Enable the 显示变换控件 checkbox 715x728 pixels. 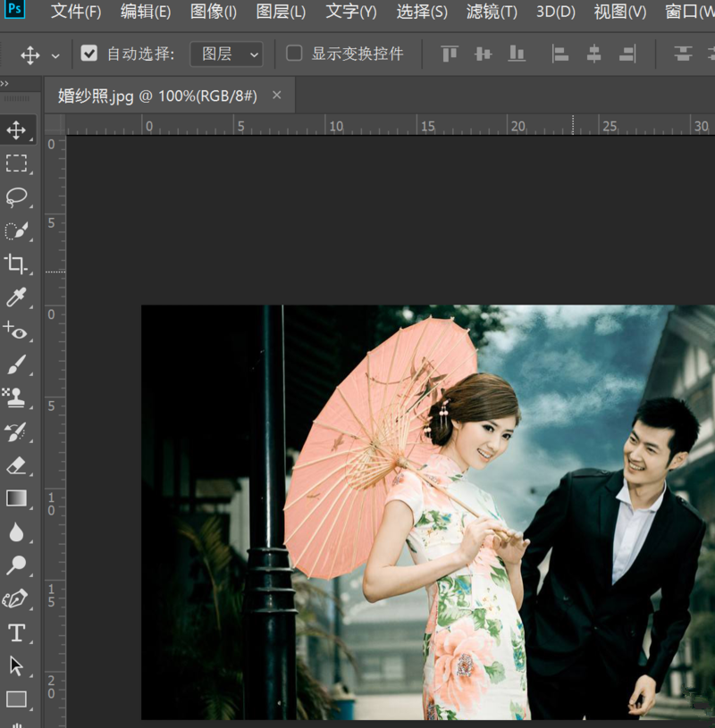click(294, 54)
